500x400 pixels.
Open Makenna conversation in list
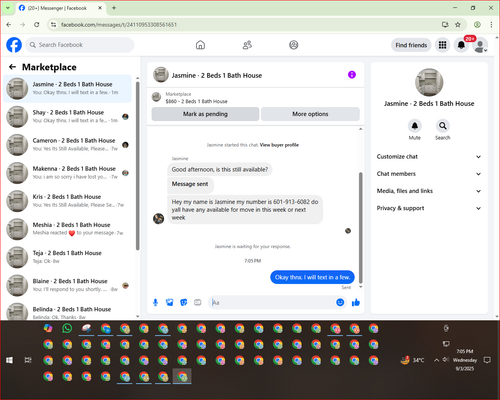click(x=68, y=173)
